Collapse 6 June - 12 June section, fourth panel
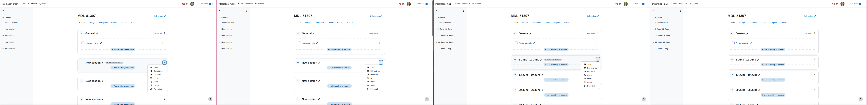Image resolution: width=868 pixels, height=105 pixels. pos(732,60)
